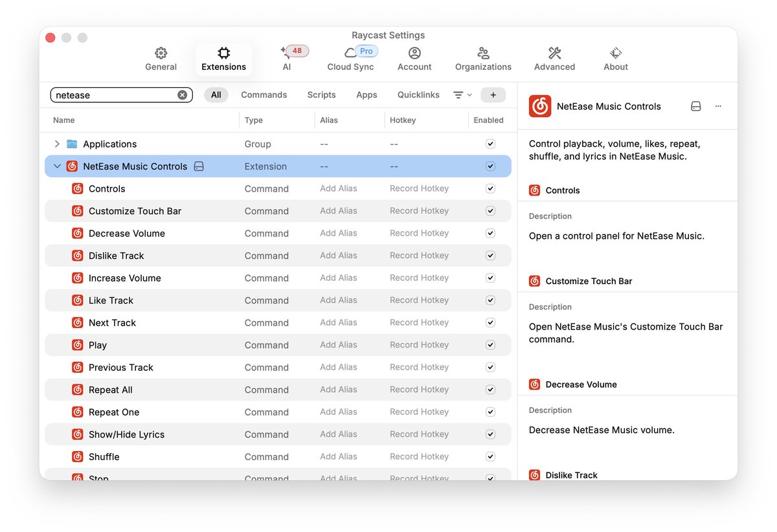The height and width of the screenshot is (532, 777).
Task: Click the Shuffle row icon
Action: pyautogui.click(x=78, y=456)
